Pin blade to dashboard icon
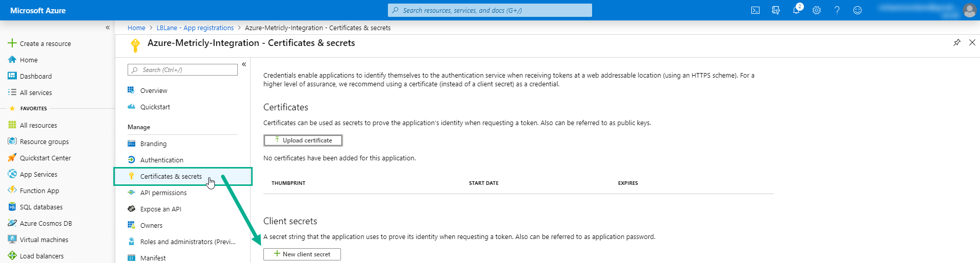This screenshot has height=263, width=980. pyautogui.click(x=957, y=42)
